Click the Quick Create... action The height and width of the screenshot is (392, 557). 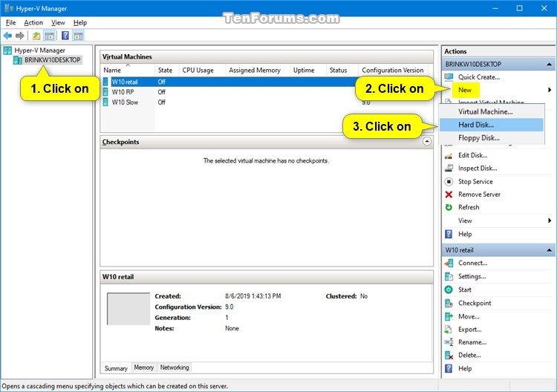479,77
